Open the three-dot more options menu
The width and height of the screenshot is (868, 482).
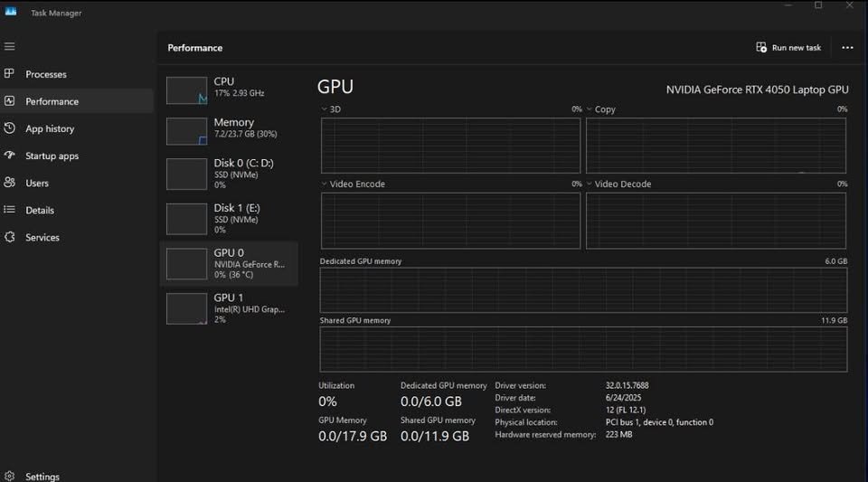point(847,48)
